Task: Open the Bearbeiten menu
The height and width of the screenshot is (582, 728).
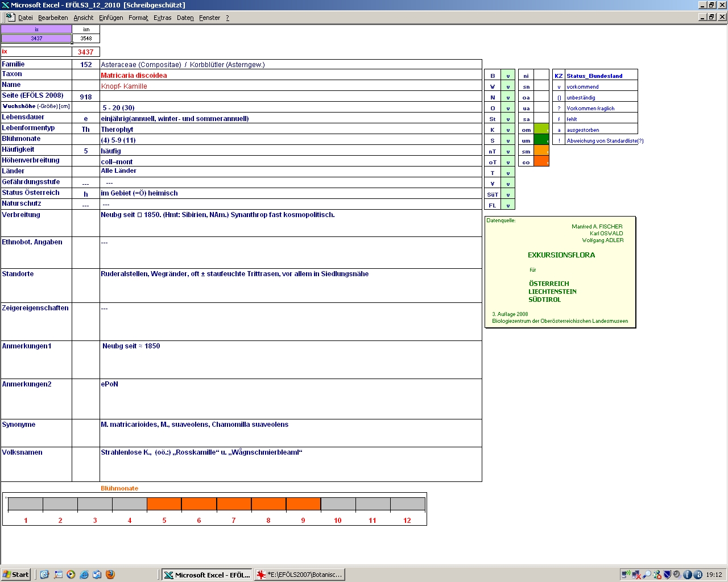Action: [53, 18]
